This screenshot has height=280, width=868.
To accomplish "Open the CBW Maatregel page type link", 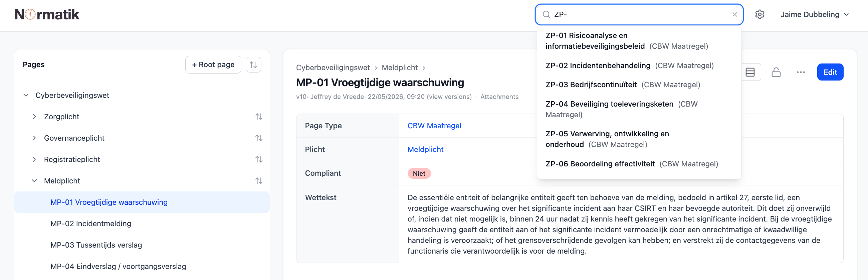I will 434,126.
